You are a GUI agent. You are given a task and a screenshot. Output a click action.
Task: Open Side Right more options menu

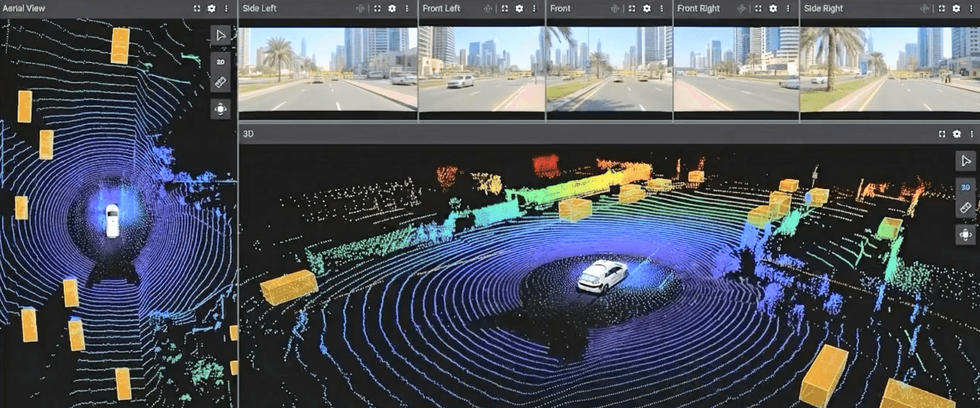[971, 9]
